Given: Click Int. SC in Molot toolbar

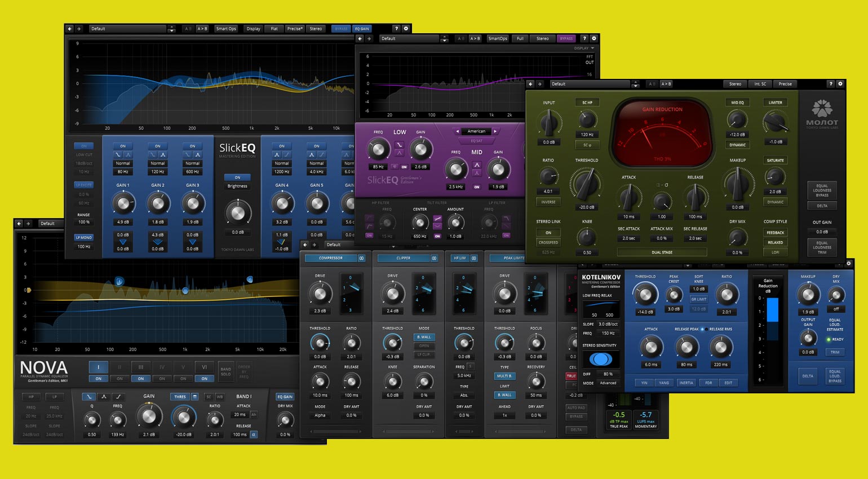Looking at the screenshot, I should tap(760, 83).
